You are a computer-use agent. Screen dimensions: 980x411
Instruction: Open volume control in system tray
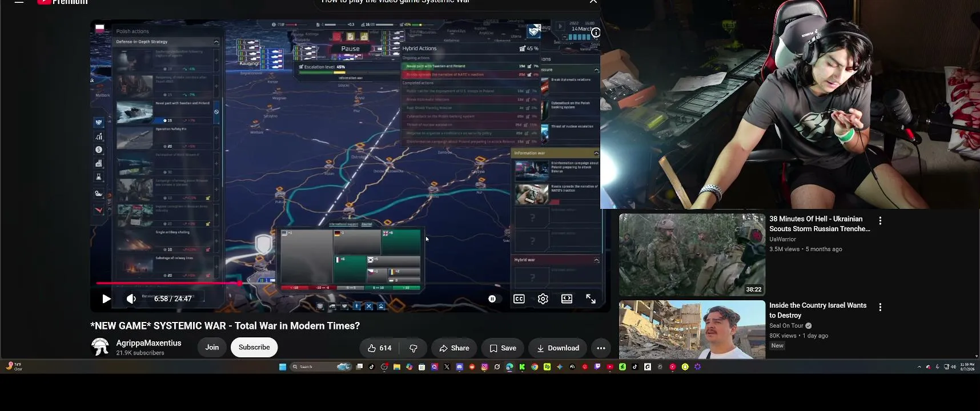[x=953, y=367]
